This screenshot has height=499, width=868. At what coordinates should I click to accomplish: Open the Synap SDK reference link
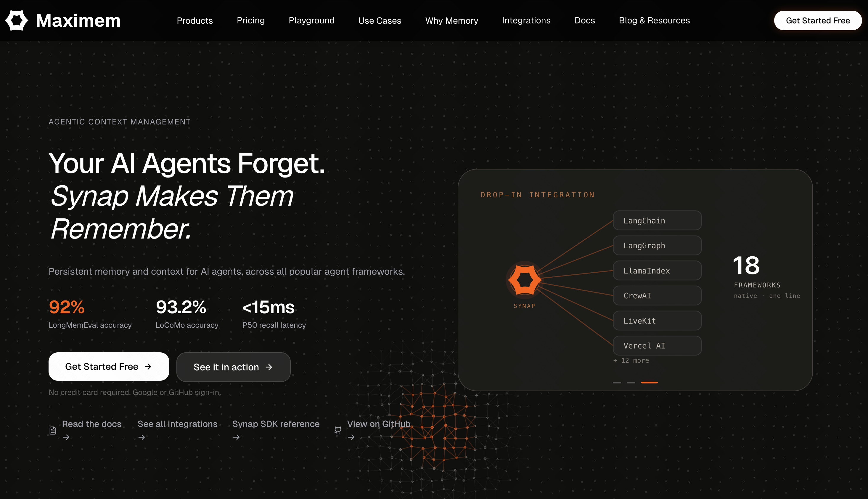click(x=276, y=424)
